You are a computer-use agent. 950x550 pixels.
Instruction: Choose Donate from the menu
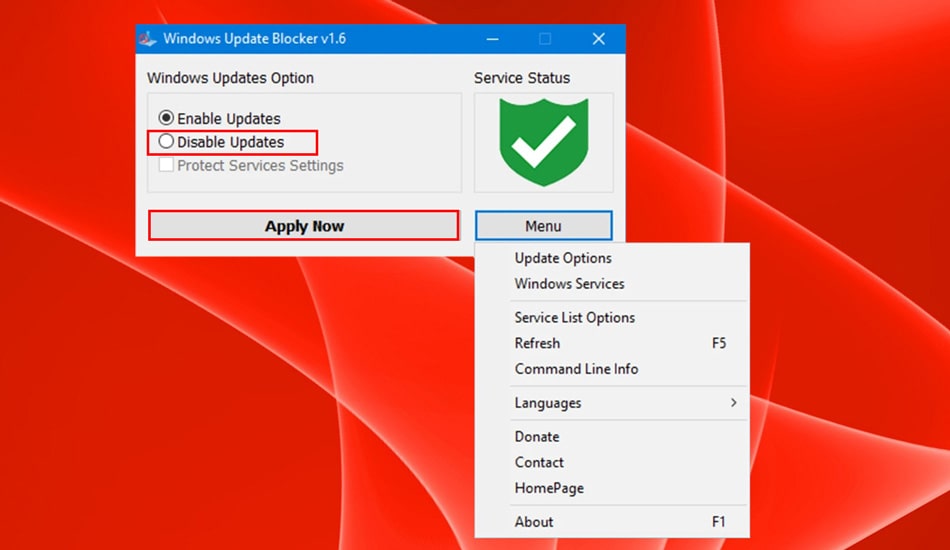pyautogui.click(x=612, y=437)
